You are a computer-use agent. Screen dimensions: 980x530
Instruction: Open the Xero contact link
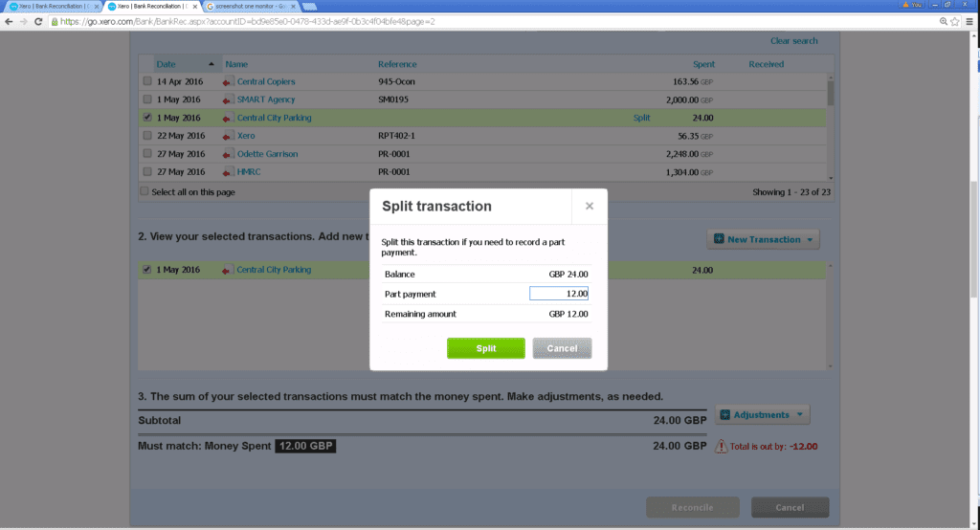246,136
